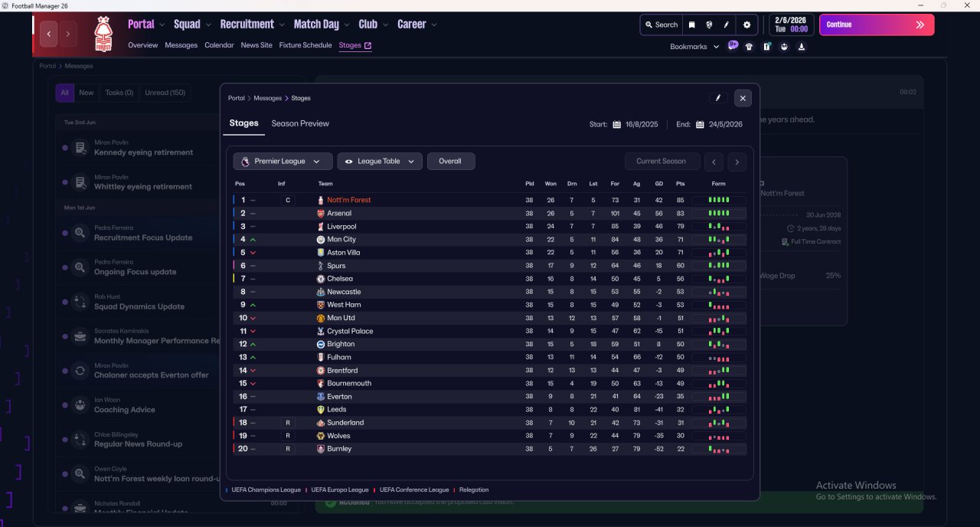This screenshot has width=980, height=527.
Task: Click Messages in popup breadcrumb
Action: [268, 98]
